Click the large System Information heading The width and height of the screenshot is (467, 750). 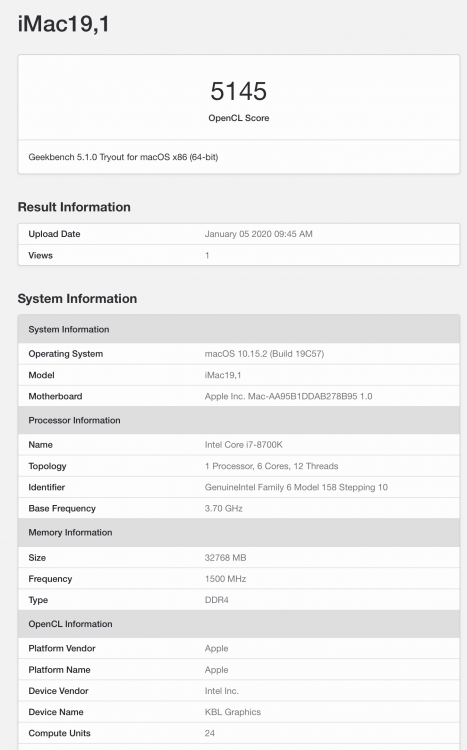(77, 298)
